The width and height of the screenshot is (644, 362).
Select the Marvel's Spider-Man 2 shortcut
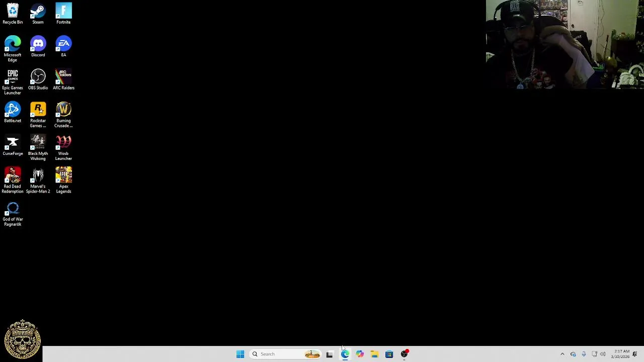click(x=38, y=180)
